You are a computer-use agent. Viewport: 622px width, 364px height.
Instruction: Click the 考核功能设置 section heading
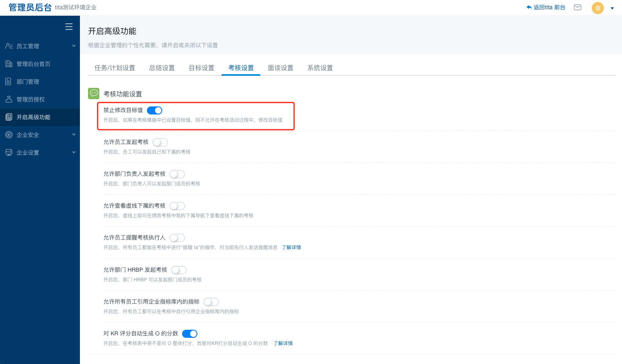(x=123, y=94)
